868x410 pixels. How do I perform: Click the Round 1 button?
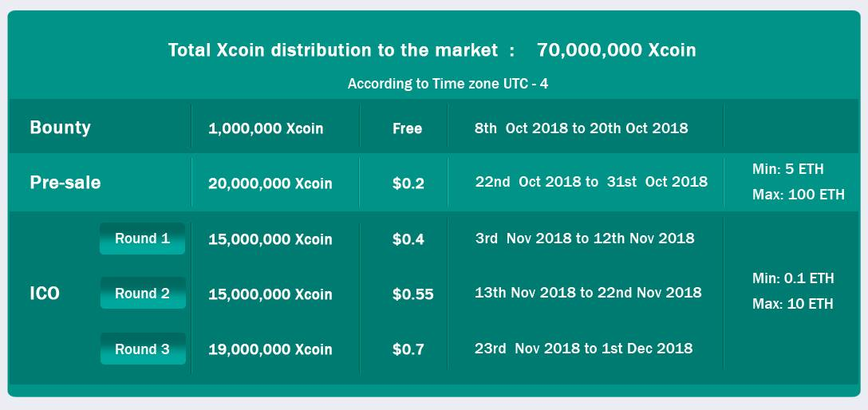tap(142, 239)
